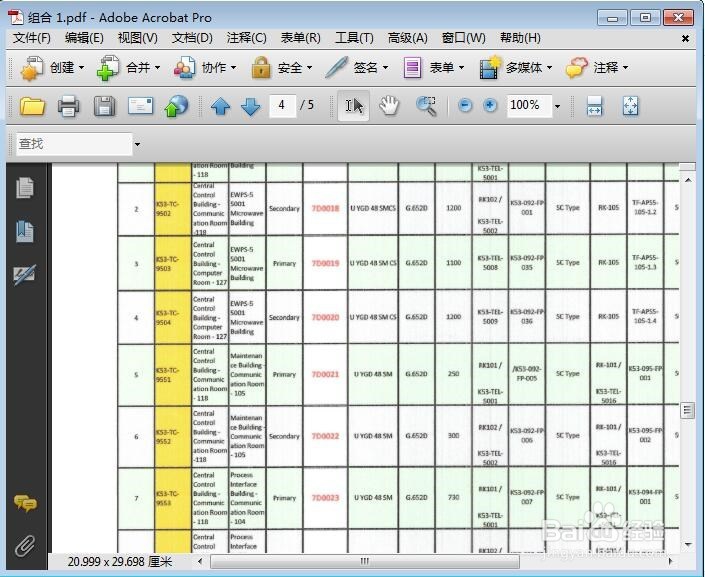Open the 帮助(H) menu
This screenshot has width=705, height=577.
pyautogui.click(x=520, y=38)
